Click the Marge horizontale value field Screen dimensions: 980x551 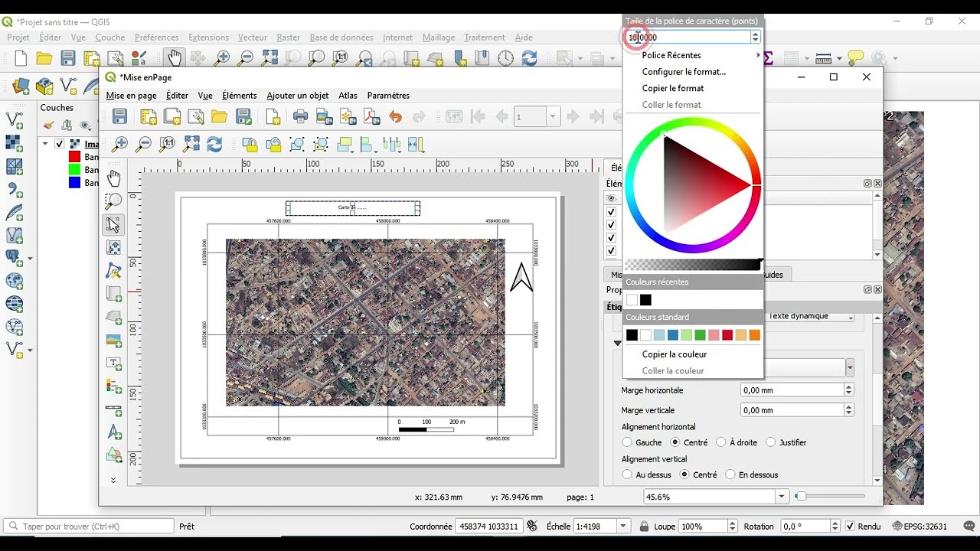coord(792,390)
